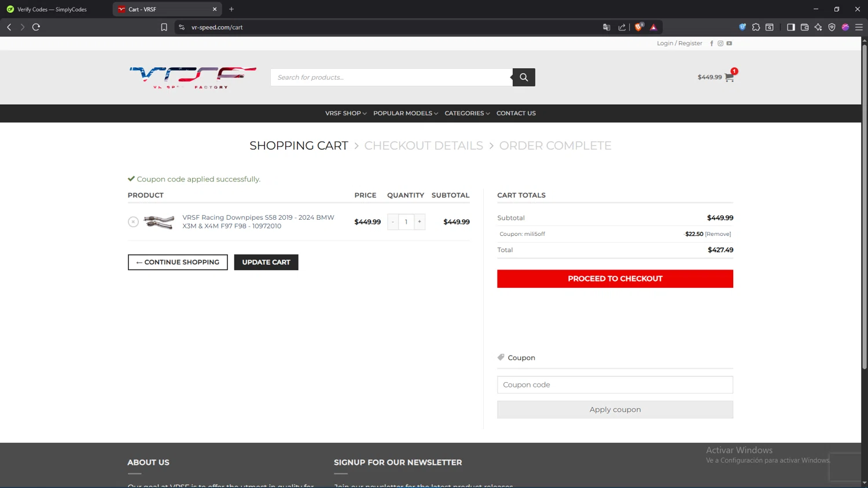The height and width of the screenshot is (488, 868).
Task: Open the extensions puzzle piece menu
Action: coord(756,27)
